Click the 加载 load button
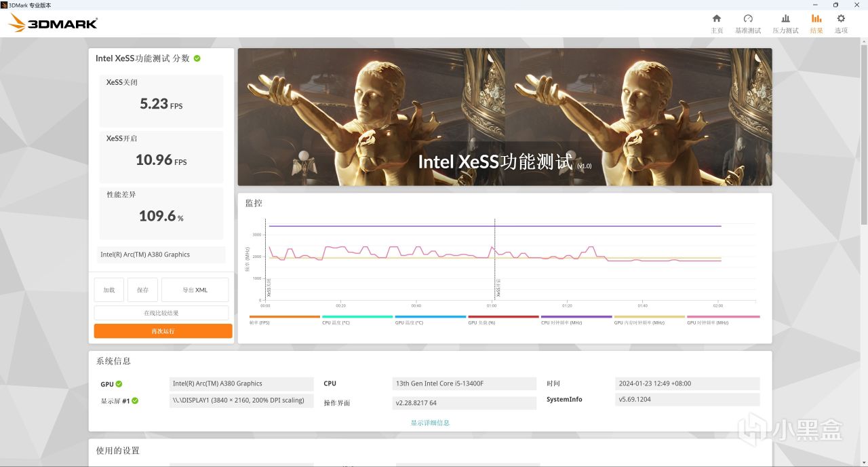This screenshot has width=868, height=467. click(109, 290)
